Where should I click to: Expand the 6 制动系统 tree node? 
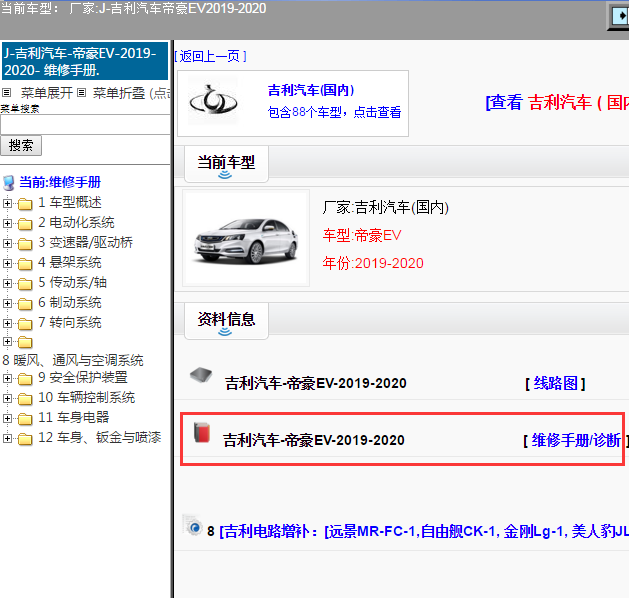point(7,303)
